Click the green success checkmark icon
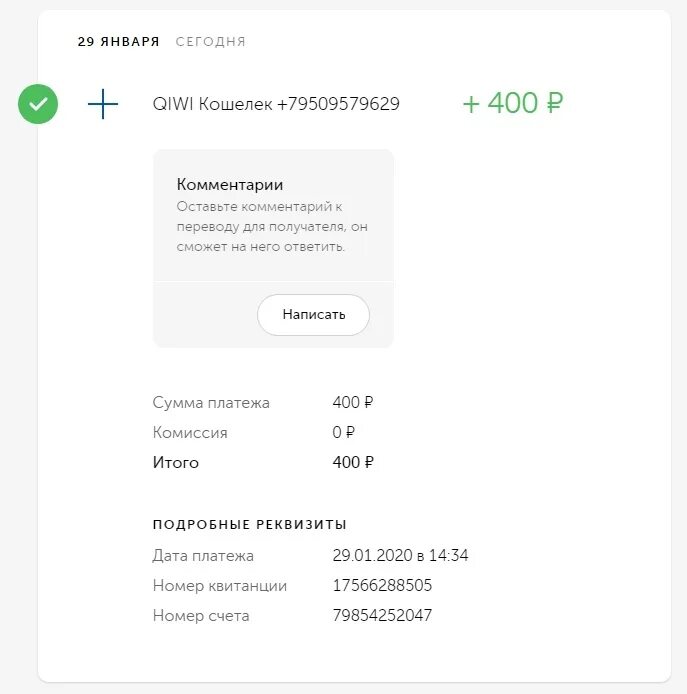 tap(38, 104)
